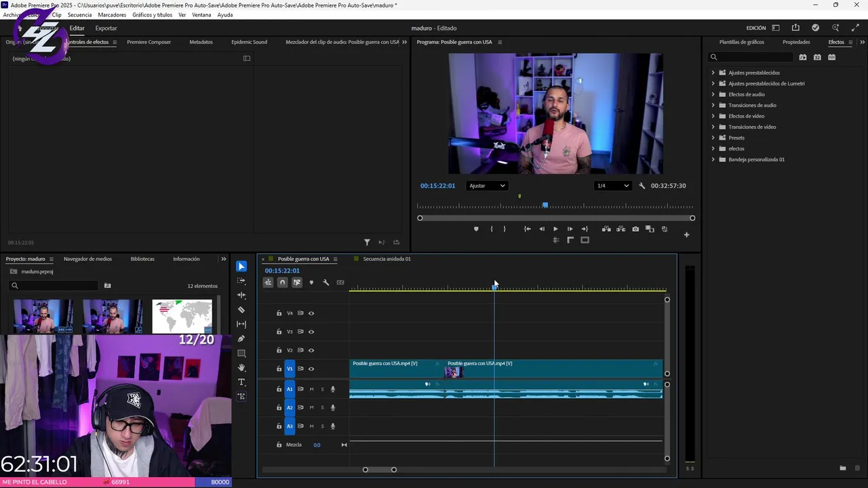The height and width of the screenshot is (488, 868).
Task: Go to In point in Program monitor
Action: 527,229
